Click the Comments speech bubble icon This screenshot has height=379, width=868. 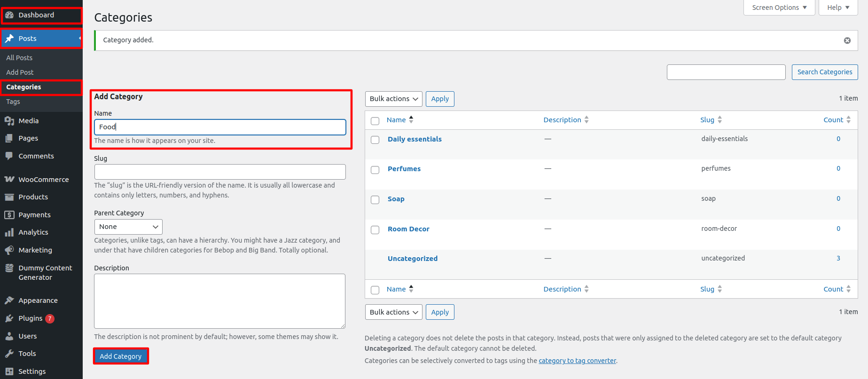(x=9, y=156)
